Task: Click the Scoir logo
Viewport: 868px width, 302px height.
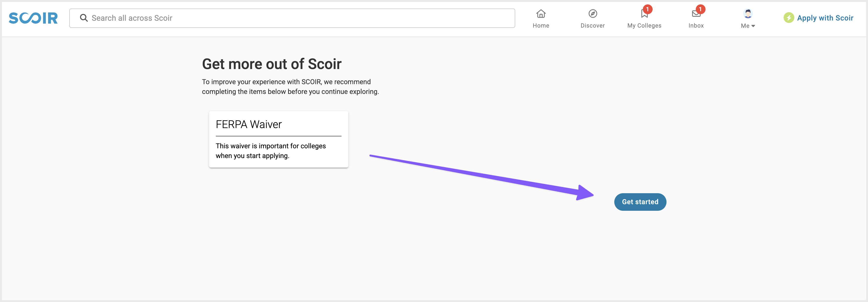Action: [33, 18]
